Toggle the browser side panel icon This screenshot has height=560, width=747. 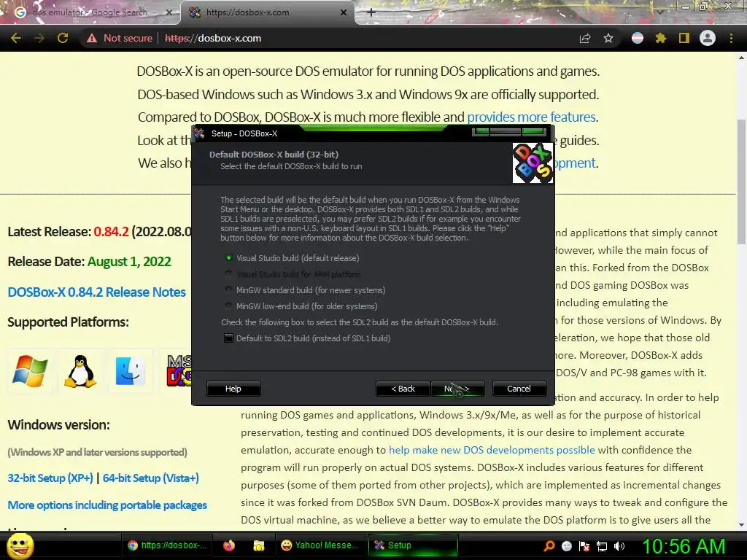coord(684,38)
